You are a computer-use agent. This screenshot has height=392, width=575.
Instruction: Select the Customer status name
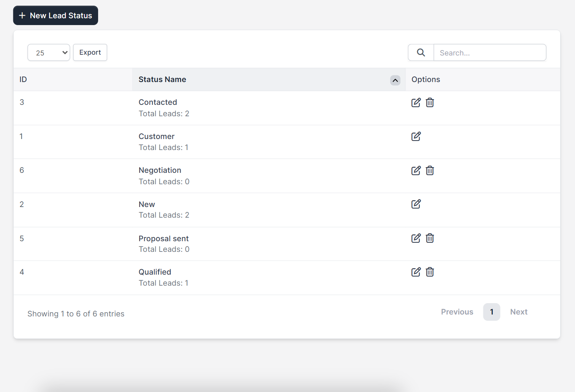pyautogui.click(x=157, y=136)
